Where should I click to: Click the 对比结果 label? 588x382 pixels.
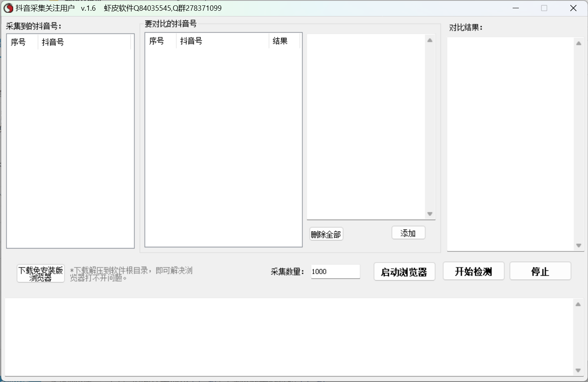point(466,28)
